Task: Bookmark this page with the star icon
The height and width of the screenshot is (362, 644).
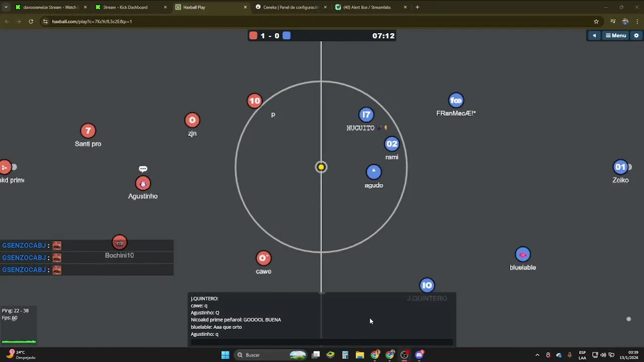Action: point(596,21)
